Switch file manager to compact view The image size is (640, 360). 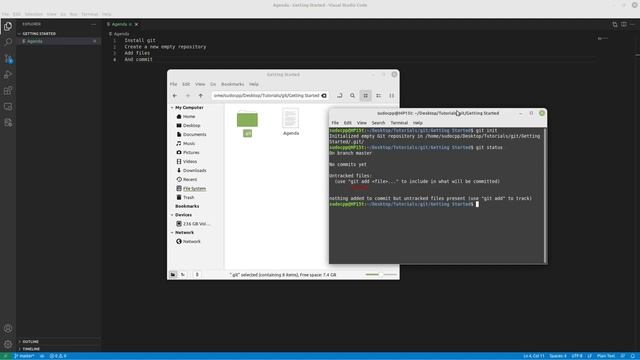[x=392, y=96]
